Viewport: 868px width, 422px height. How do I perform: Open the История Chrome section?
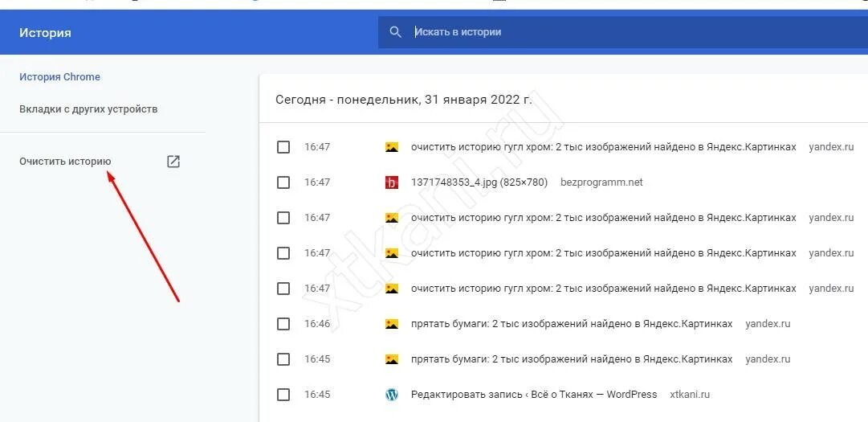tap(59, 77)
